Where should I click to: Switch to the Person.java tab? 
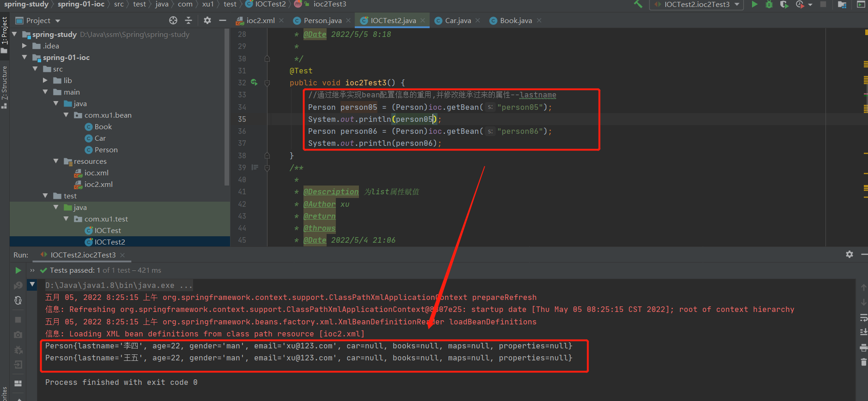click(322, 20)
